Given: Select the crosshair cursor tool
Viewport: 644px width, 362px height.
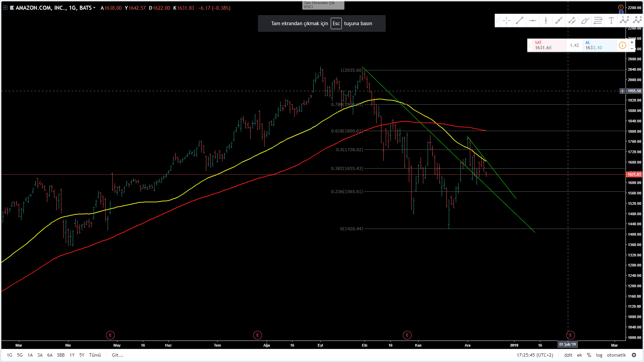Looking at the screenshot, I should pyautogui.click(x=506, y=21).
